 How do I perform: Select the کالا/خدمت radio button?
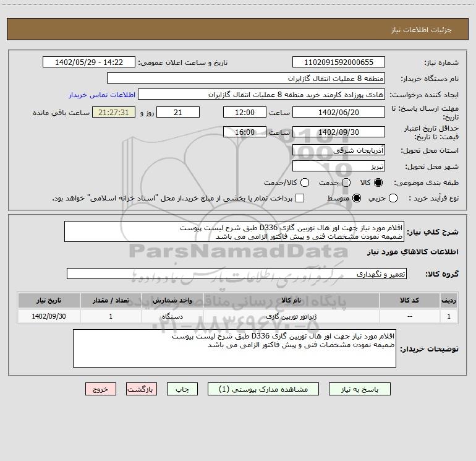pyautogui.click(x=305, y=183)
